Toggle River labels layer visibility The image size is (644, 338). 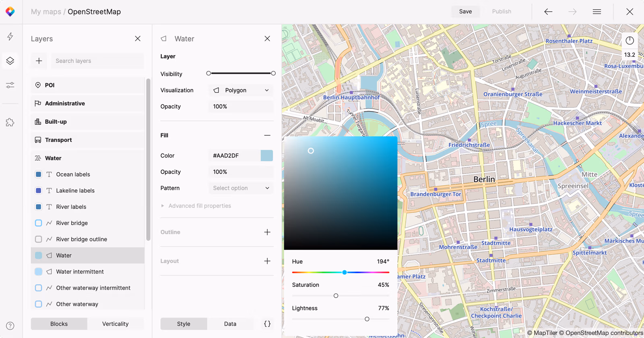click(x=38, y=207)
